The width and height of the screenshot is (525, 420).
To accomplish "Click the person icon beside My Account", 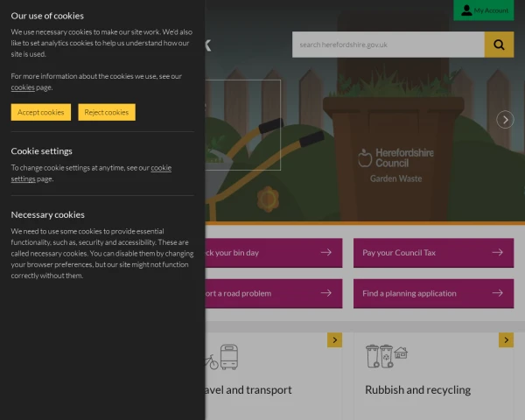I will click(466, 10).
